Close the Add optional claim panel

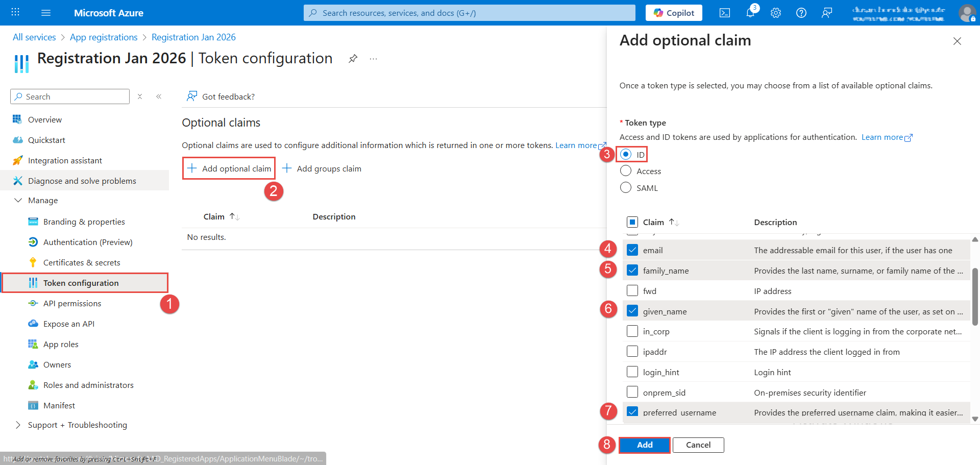[x=957, y=41]
